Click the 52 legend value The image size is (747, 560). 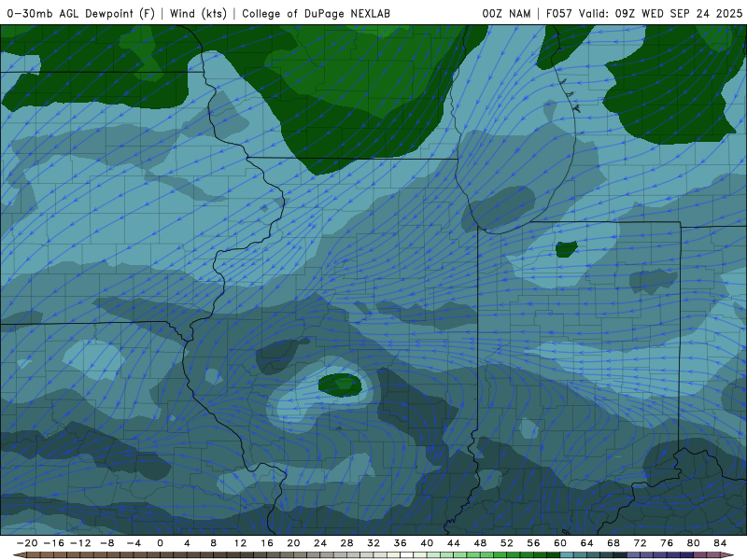point(507,543)
